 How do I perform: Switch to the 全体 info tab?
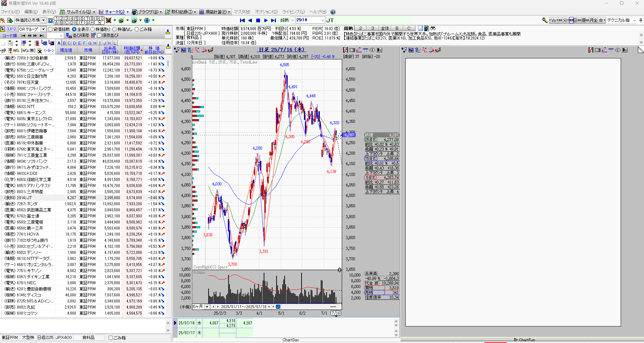(x=385, y=28)
